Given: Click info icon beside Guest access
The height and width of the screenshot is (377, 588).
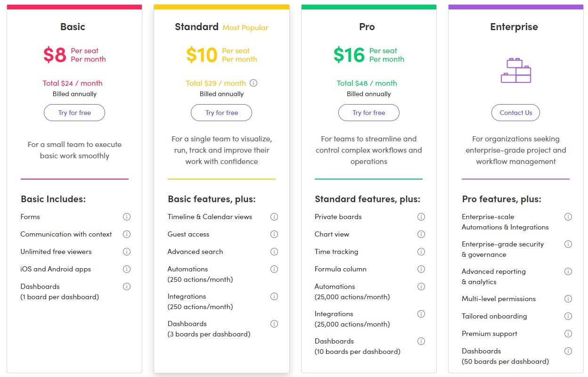Looking at the screenshot, I should [274, 234].
